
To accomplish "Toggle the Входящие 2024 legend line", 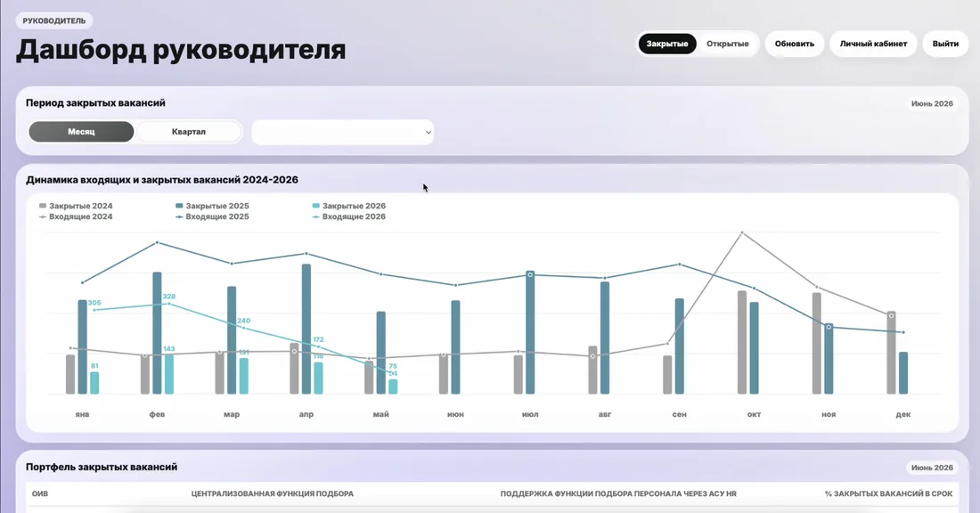I will (76, 216).
